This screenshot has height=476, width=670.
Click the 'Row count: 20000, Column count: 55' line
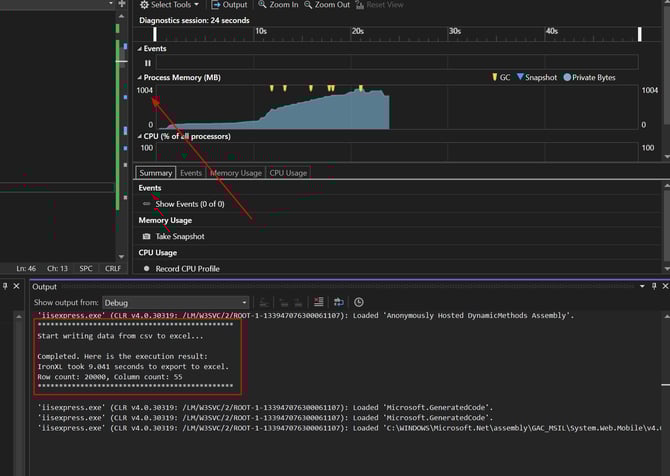pos(110,377)
